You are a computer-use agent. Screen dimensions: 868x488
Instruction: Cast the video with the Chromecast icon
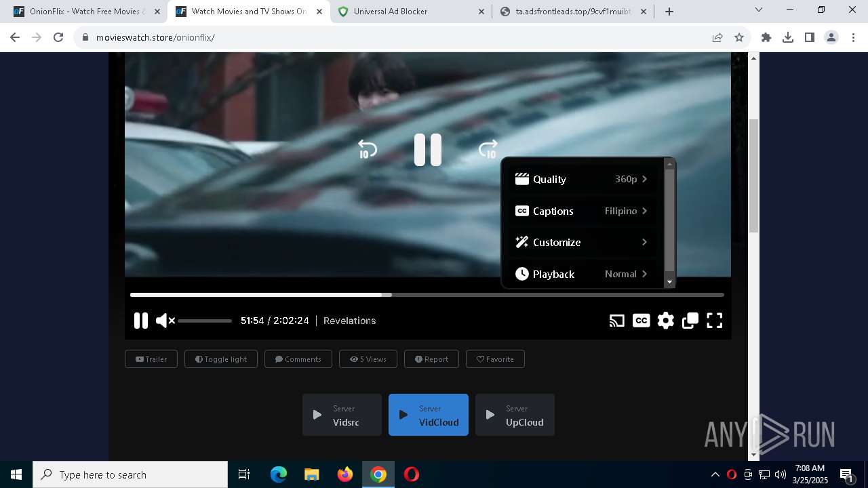tap(617, 321)
